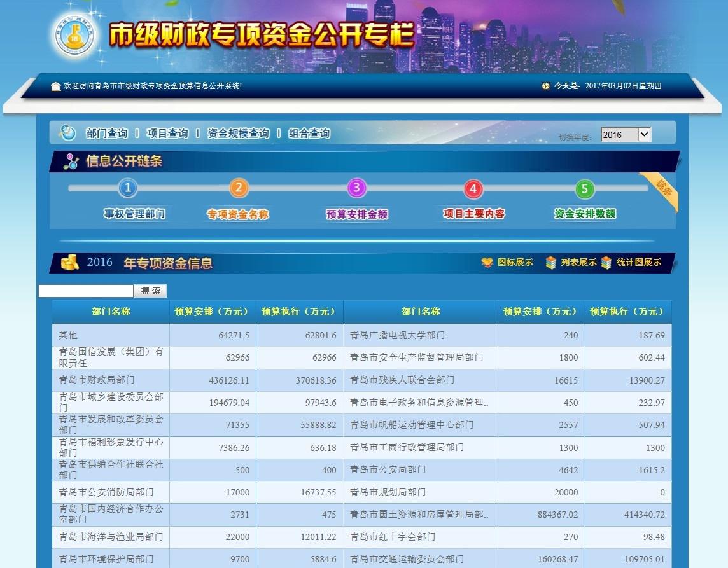This screenshot has height=568, width=728.
Task: Go to 资金规模查询 in navigation bar
Action: [x=238, y=134]
